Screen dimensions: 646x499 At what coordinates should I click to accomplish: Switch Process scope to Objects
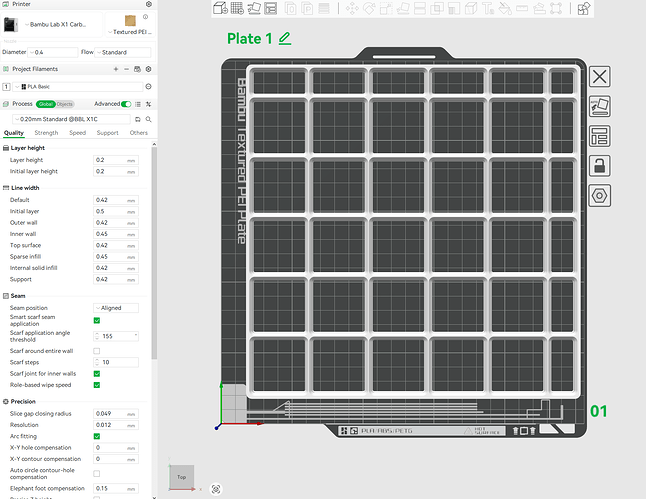coord(65,104)
